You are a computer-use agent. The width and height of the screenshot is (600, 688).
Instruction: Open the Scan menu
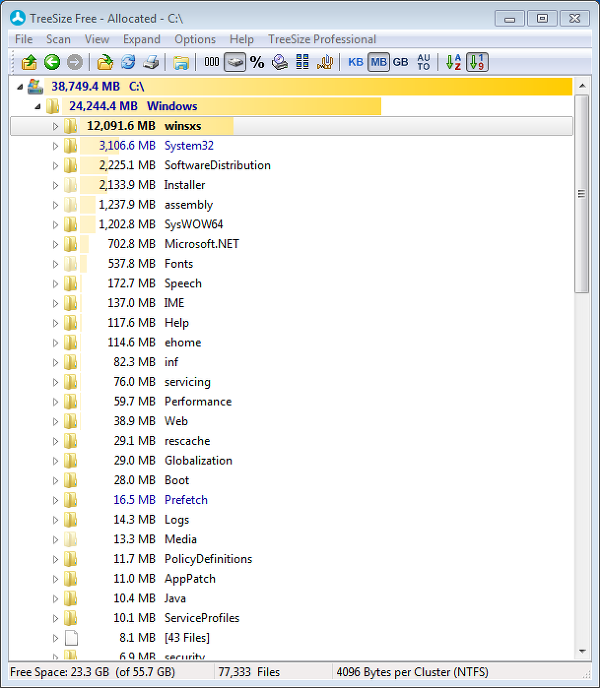58,39
